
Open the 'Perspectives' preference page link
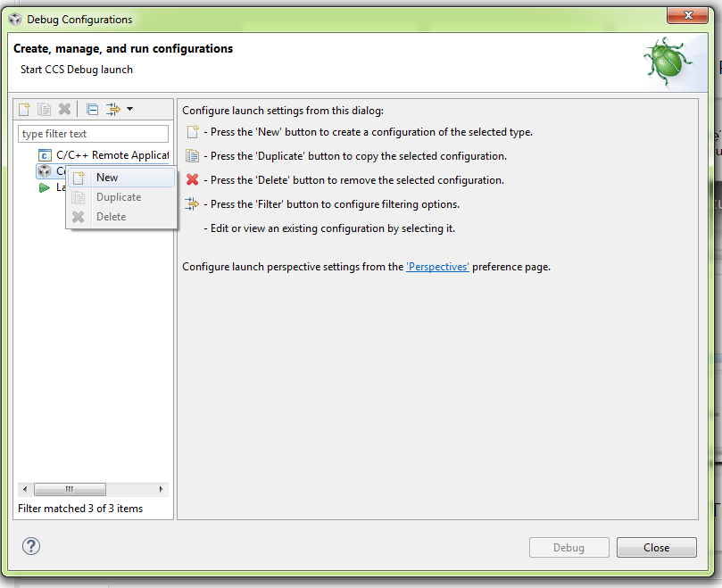pyautogui.click(x=437, y=267)
